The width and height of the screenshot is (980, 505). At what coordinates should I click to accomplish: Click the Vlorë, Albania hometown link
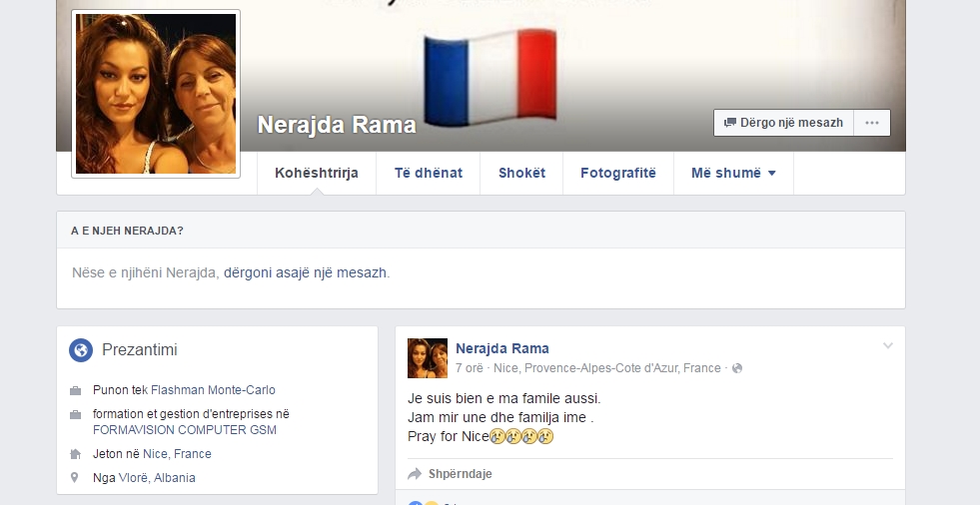click(x=157, y=477)
